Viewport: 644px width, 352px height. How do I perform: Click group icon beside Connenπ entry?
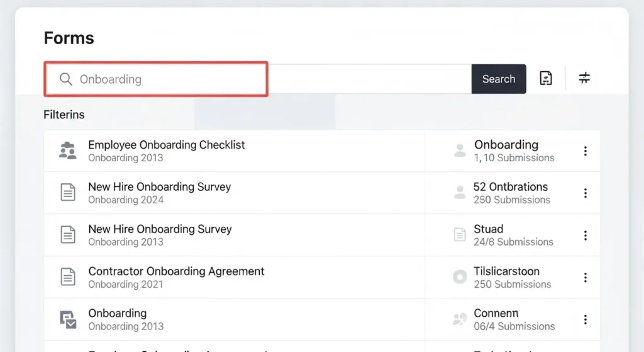(460, 319)
